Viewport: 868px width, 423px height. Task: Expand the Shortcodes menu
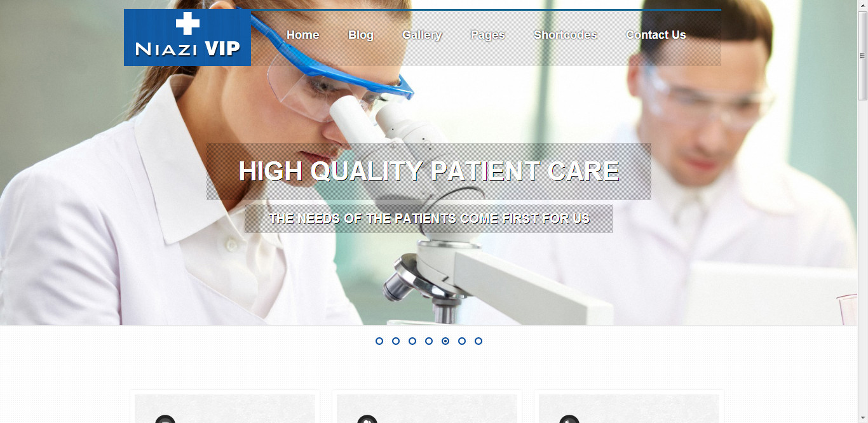(566, 35)
